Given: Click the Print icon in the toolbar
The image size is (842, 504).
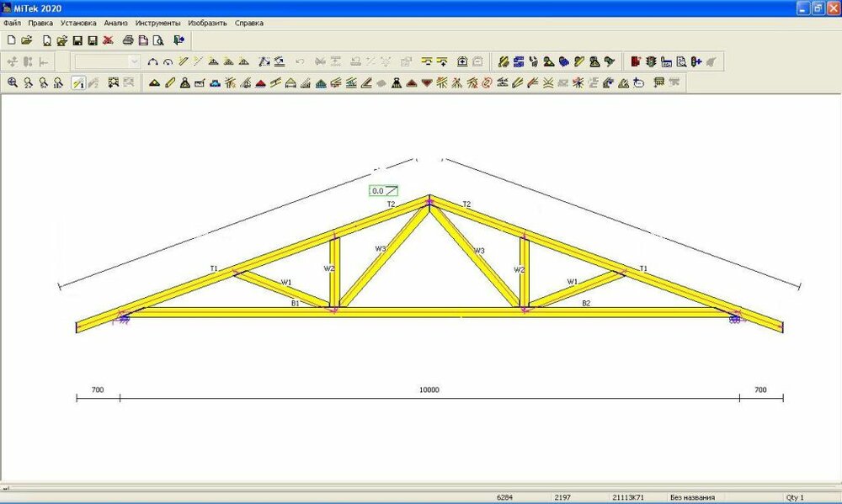Looking at the screenshot, I should point(128,40).
